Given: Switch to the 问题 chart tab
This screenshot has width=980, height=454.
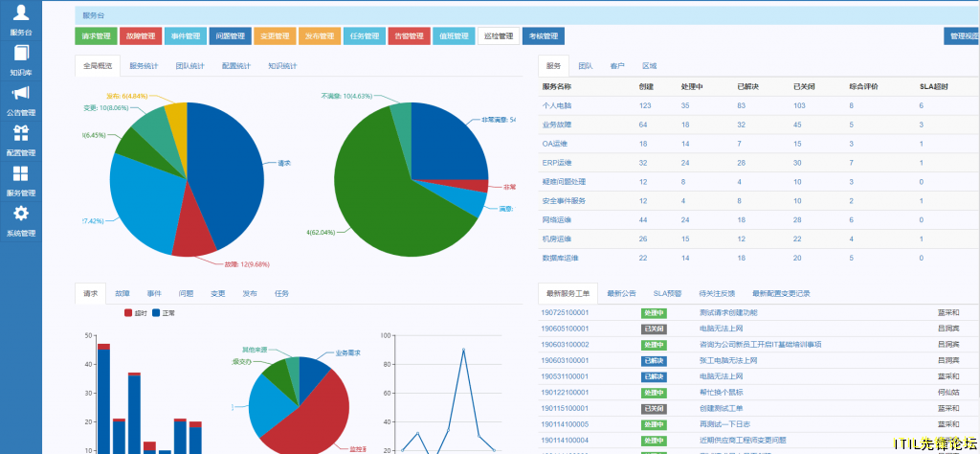Looking at the screenshot, I should point(187,293).
